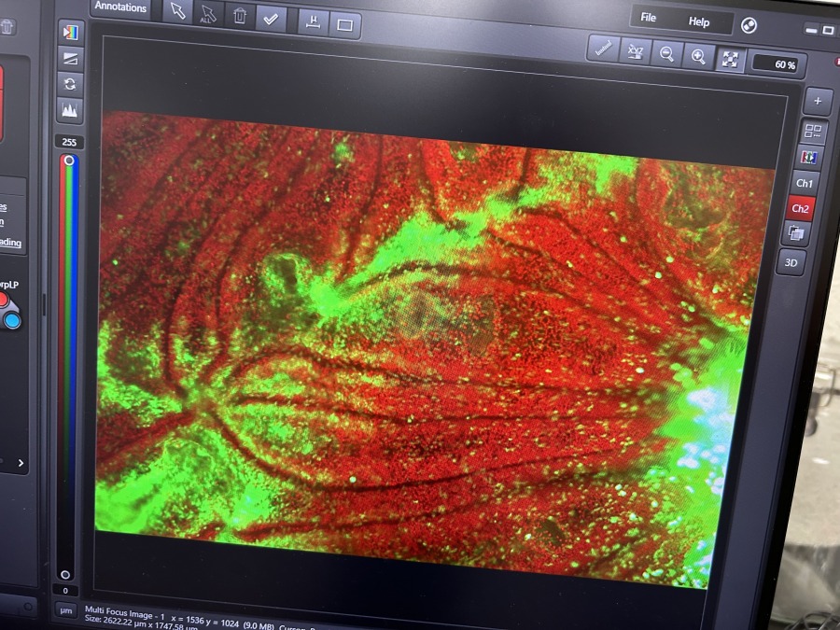Edit the 255 maximum intensity value
Image resolution: width=840 pixels, height=630 pixels.
click(x=69, y=142)
